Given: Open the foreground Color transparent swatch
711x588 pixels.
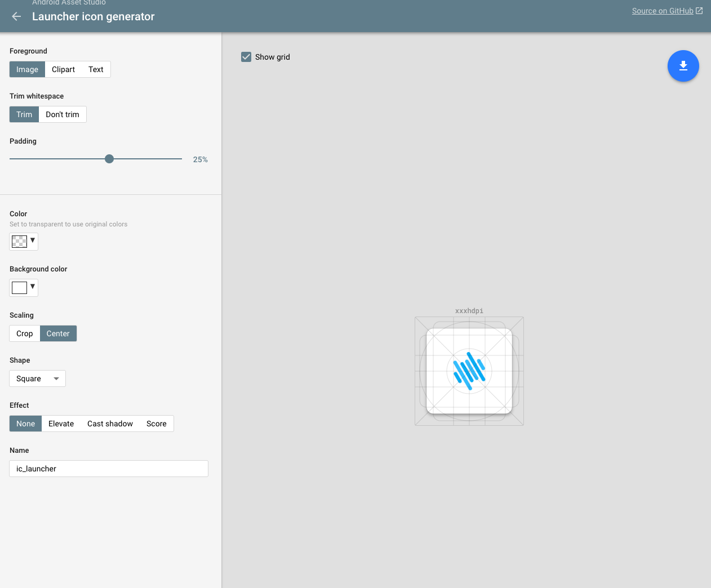Looking at the screenshot, I should pyautogui.click(x=20, y=242).
